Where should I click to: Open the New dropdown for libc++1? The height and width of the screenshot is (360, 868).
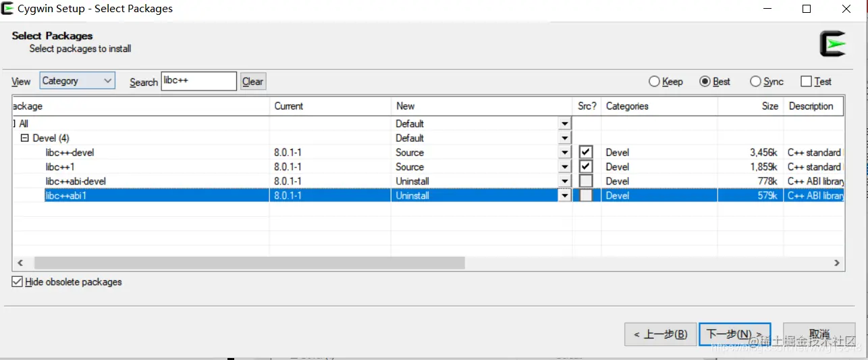564,167
